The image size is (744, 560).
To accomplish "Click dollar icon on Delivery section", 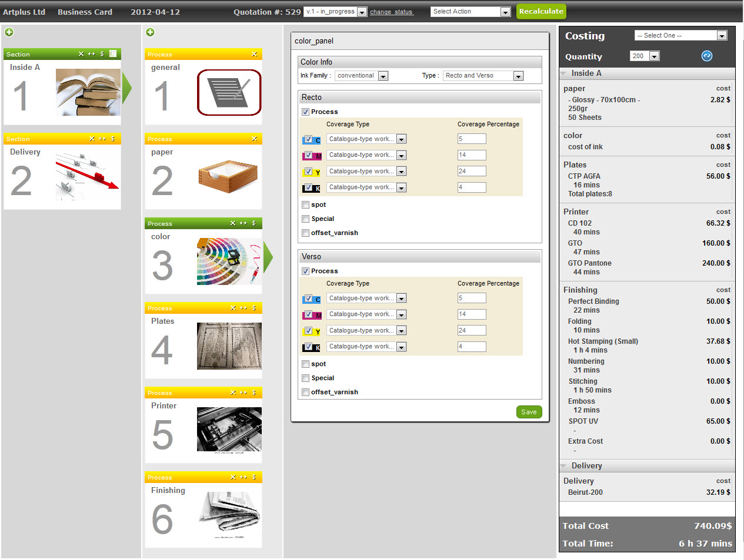I will pos(113,139).
